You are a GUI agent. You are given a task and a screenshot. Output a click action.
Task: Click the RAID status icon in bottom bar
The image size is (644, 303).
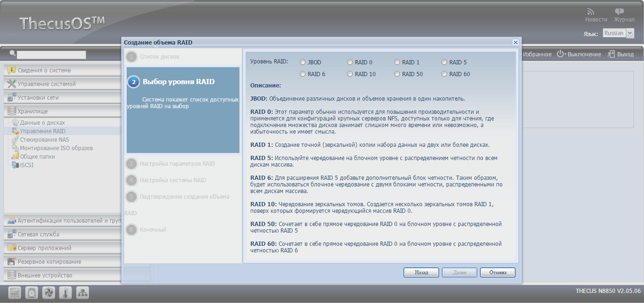click(15, 292)
